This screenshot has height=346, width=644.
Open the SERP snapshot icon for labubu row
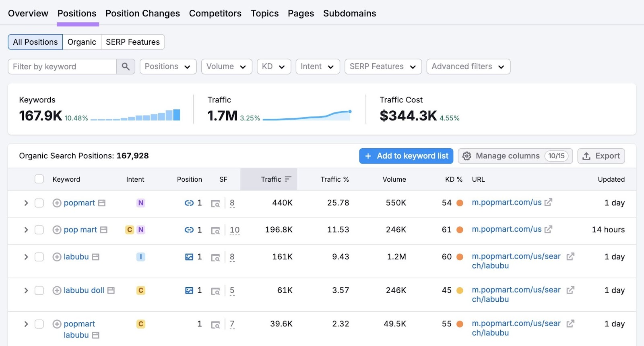pos(215,257)
